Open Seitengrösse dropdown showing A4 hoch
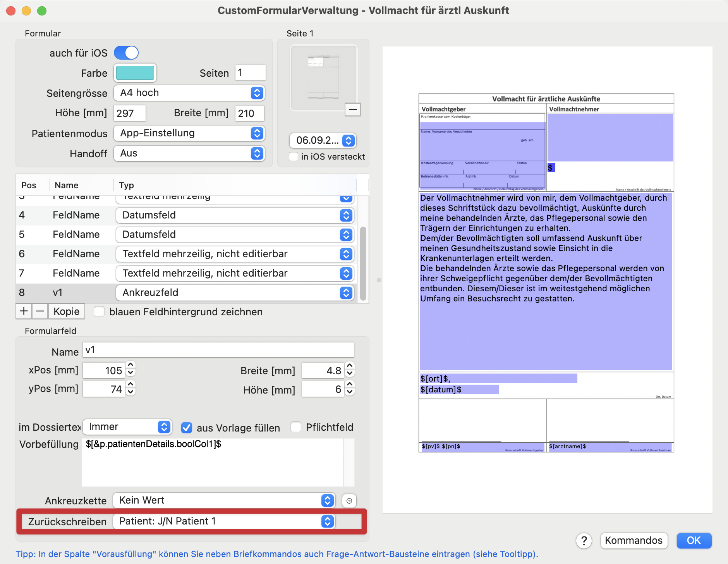The height and width of the screenshot is (564, 728). pos(189,93)
